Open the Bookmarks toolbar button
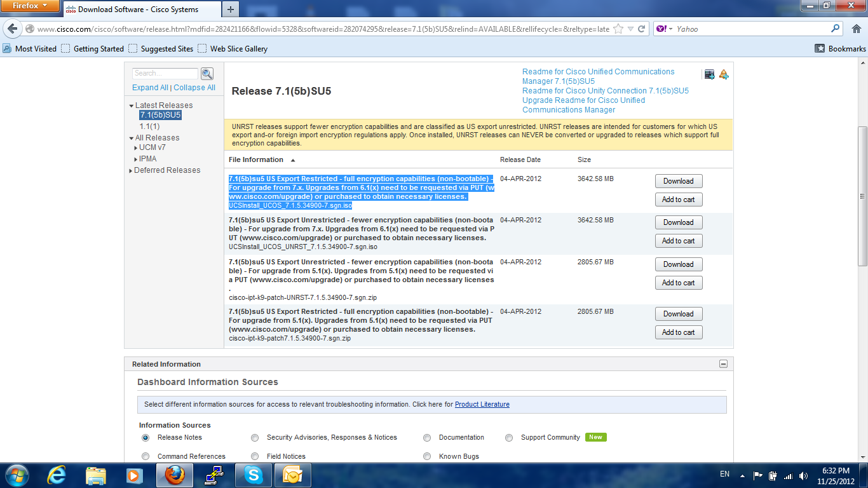Viewport: 868px width, 488px height. (x=841, y=48)
